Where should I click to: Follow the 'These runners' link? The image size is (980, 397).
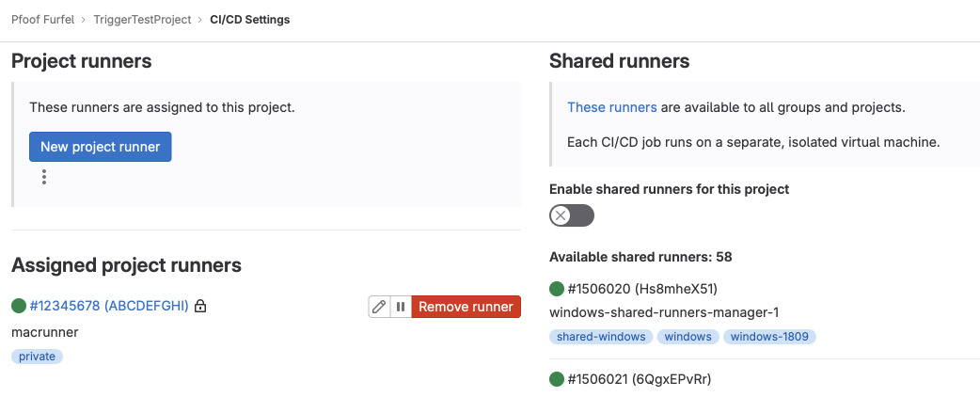point(611,107)
